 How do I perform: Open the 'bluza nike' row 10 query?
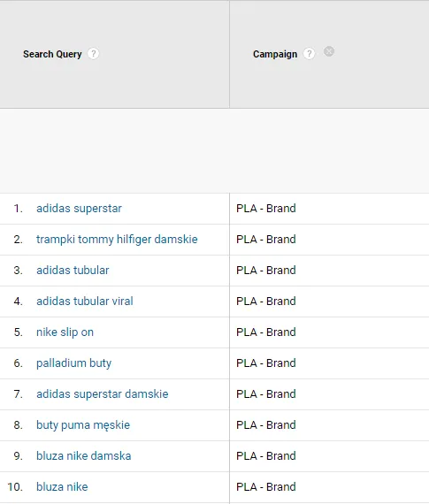(62, 486)
